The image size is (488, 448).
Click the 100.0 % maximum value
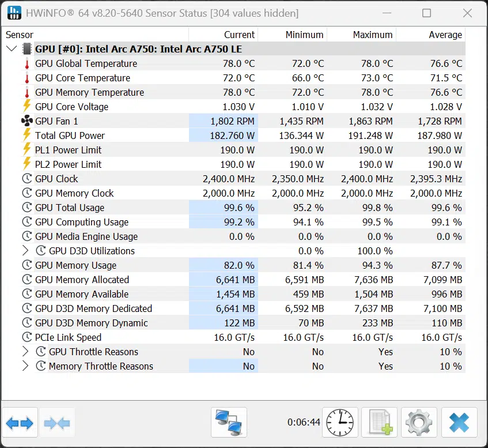(375, 251)
